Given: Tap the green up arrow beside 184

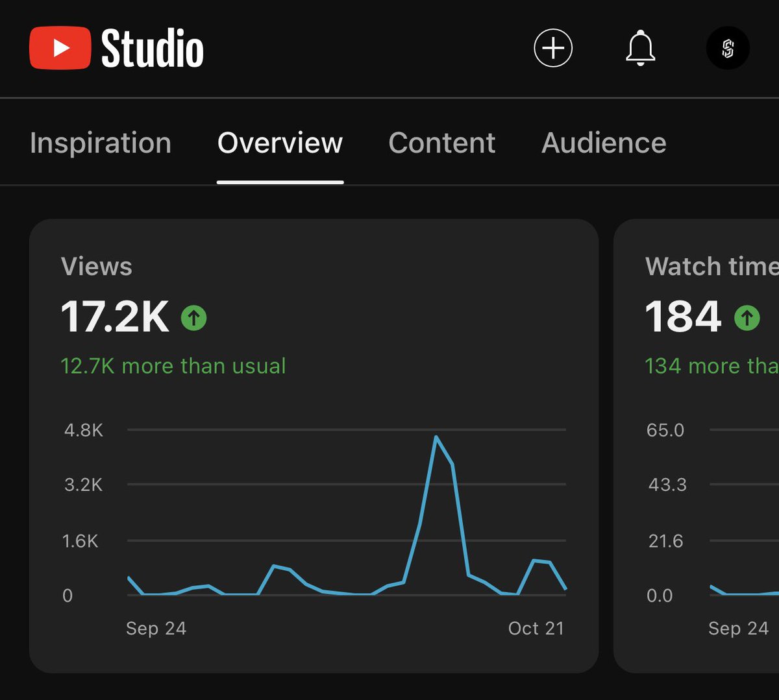Looking at the screenshot, I should 747,318.
